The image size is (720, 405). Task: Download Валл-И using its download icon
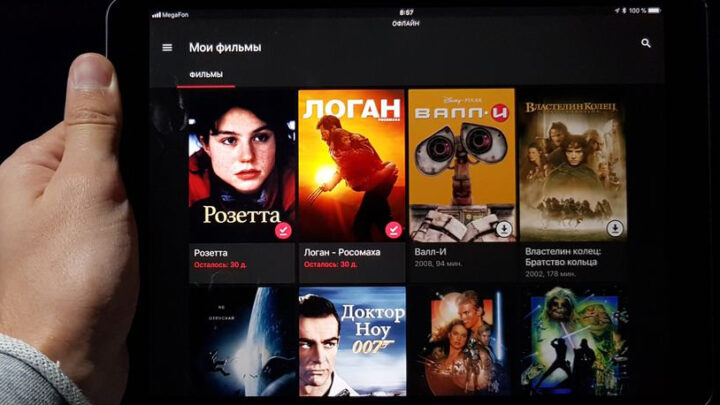[x=504, y=228]
